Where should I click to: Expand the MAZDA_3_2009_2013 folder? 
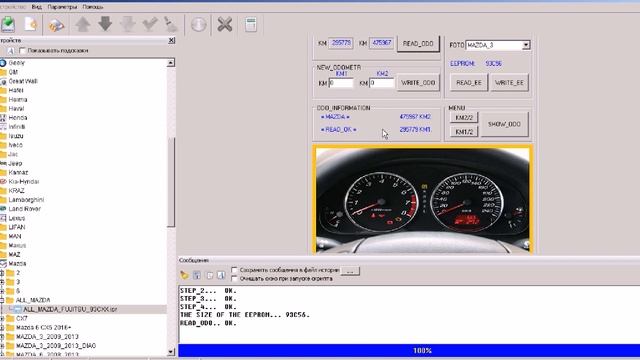(x=2, y=337)
